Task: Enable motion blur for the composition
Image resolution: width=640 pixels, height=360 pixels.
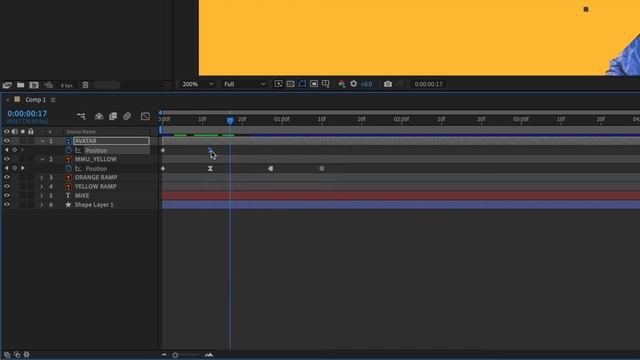Action: tap(127, 116)
